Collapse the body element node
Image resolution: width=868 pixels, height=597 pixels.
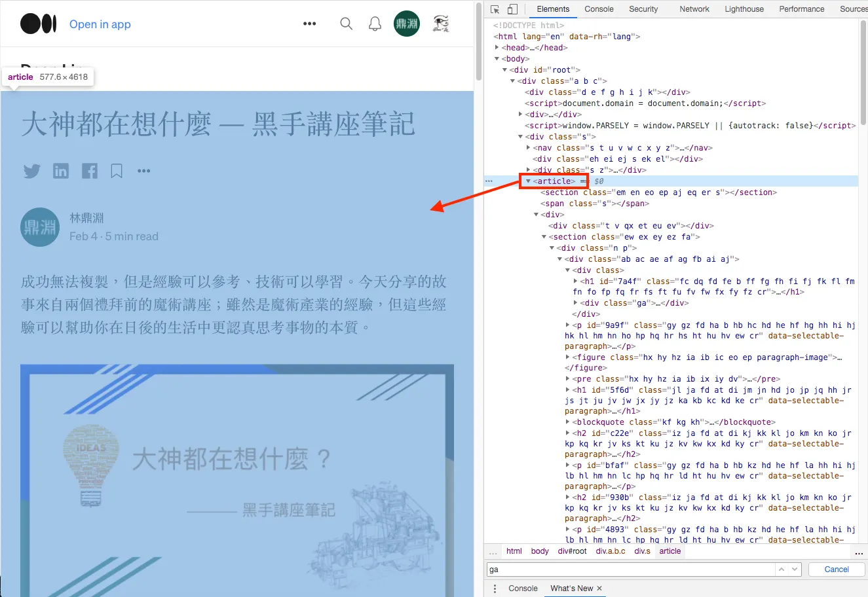tap(497, 59)
